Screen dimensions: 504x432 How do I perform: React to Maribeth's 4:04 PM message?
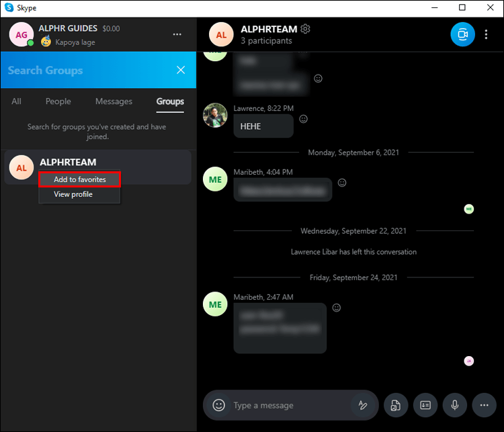point(342,183)
